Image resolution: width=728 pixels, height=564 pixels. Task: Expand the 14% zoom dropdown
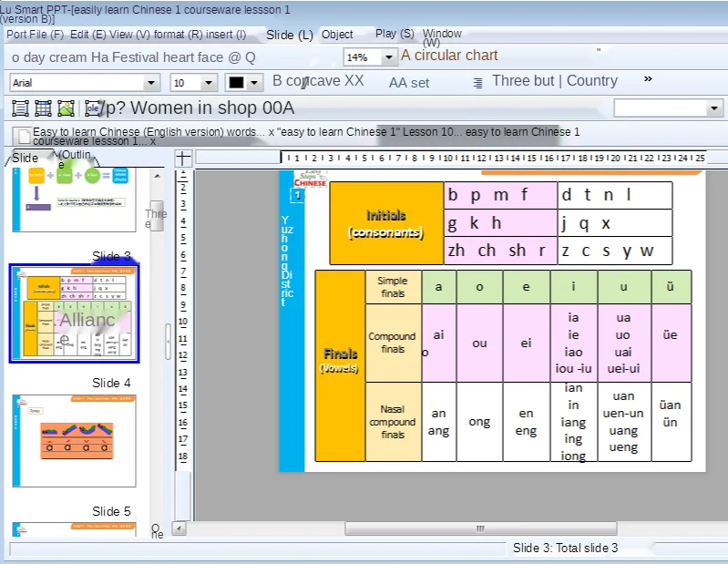(389, 57)
